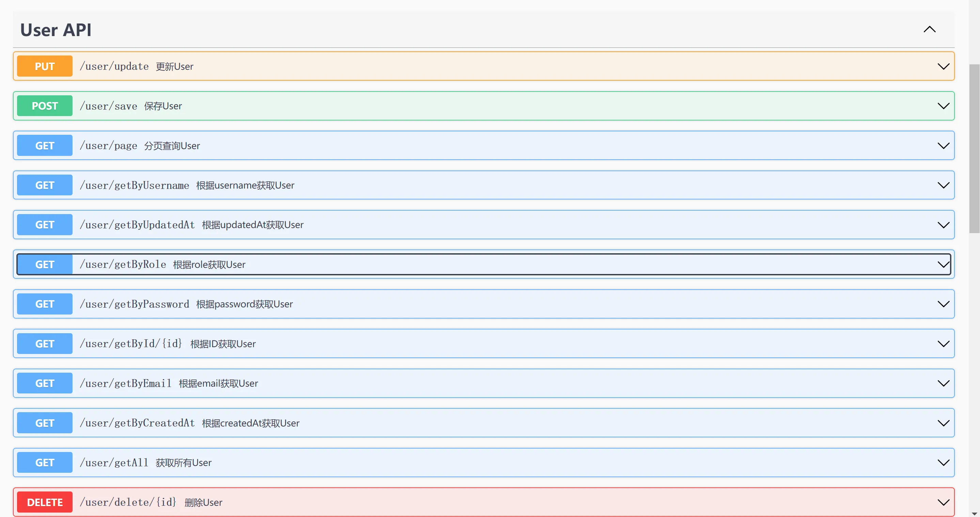Click the 根据email获取User description text

coord(218,384)
